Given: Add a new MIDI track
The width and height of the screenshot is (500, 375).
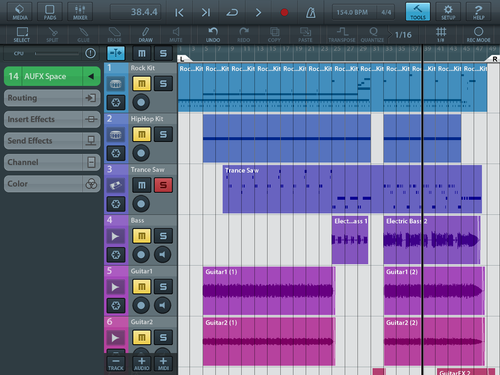Looking at the screenshot, I should [x=163, y=364].
